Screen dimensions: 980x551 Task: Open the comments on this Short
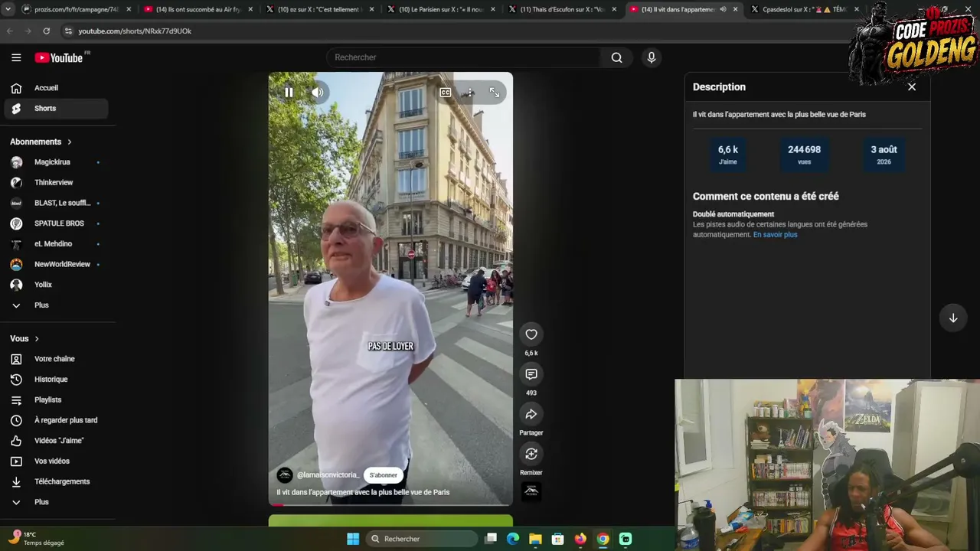pyautogui.click(x=531, y=374)
